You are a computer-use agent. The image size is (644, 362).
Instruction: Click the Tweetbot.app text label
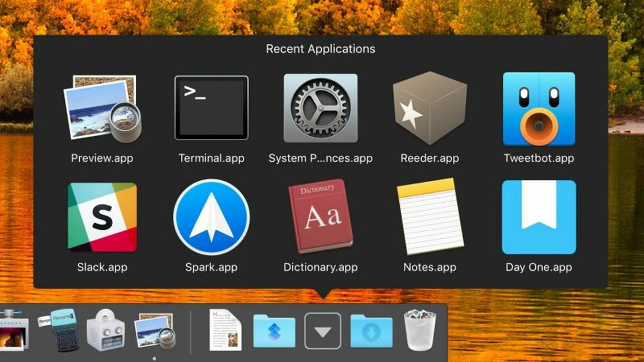pyautogui.click(x=539, y=158)
